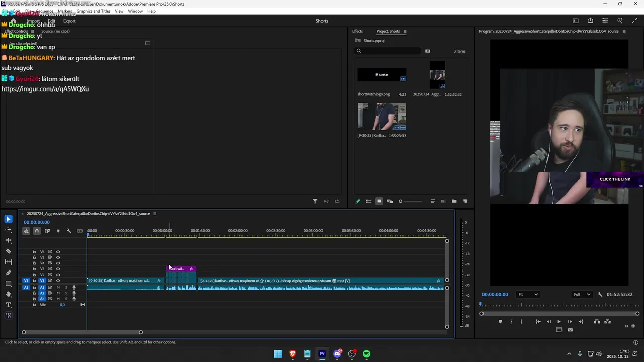Click Go to In point button
Viewport: 644px width, 362px height.
point(538,322)
